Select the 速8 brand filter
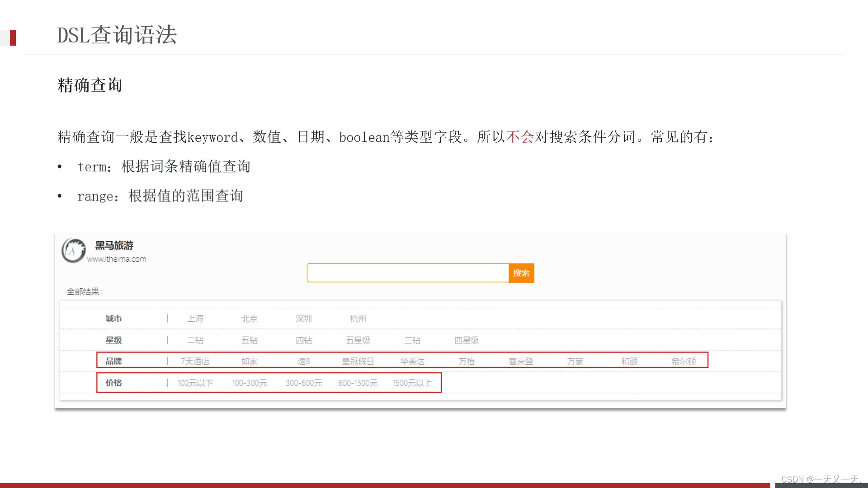Screen dimensions: 868x488 [303, 361]
